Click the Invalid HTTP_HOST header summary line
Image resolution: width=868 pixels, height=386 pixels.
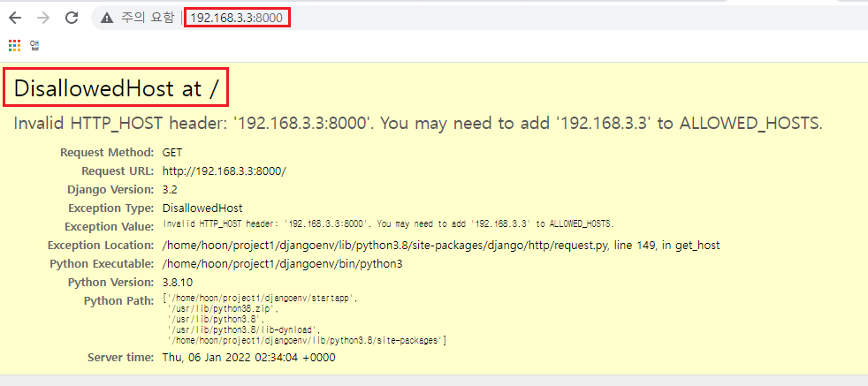pyautogui.click(x=418, y=124)
